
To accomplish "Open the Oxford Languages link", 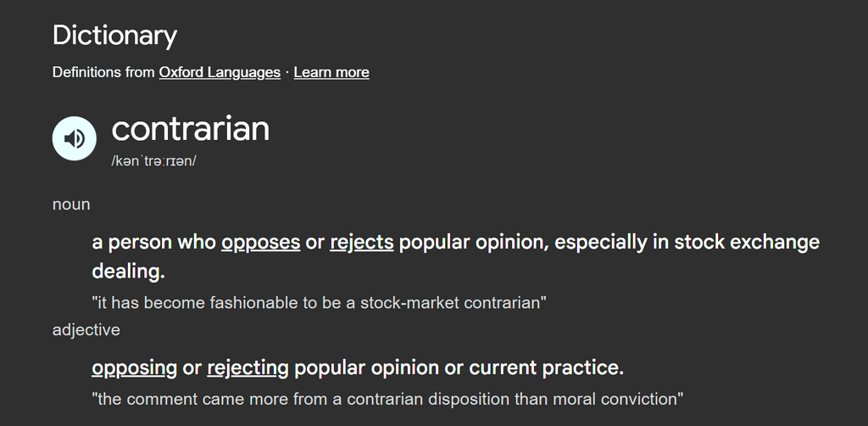I will (x=220, y=73).
